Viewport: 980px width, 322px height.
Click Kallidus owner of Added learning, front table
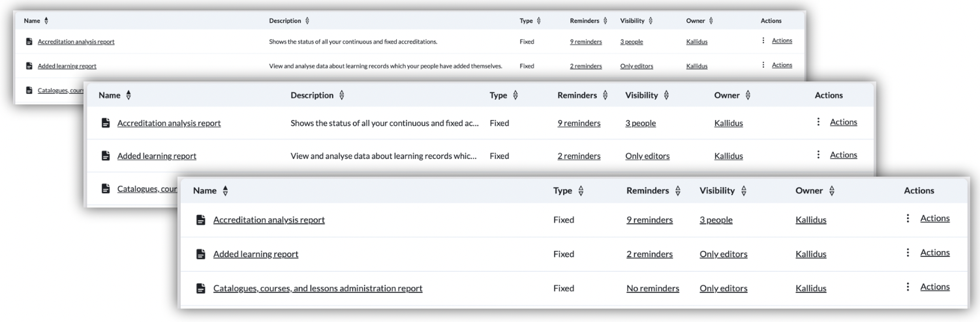tap(811, 254)
